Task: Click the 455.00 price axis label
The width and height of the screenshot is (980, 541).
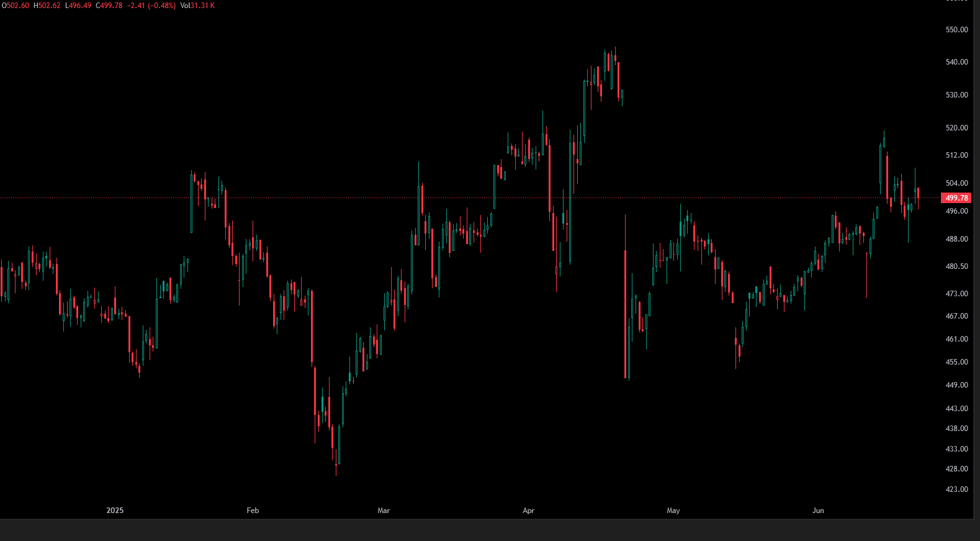Action: pos(956,362)
